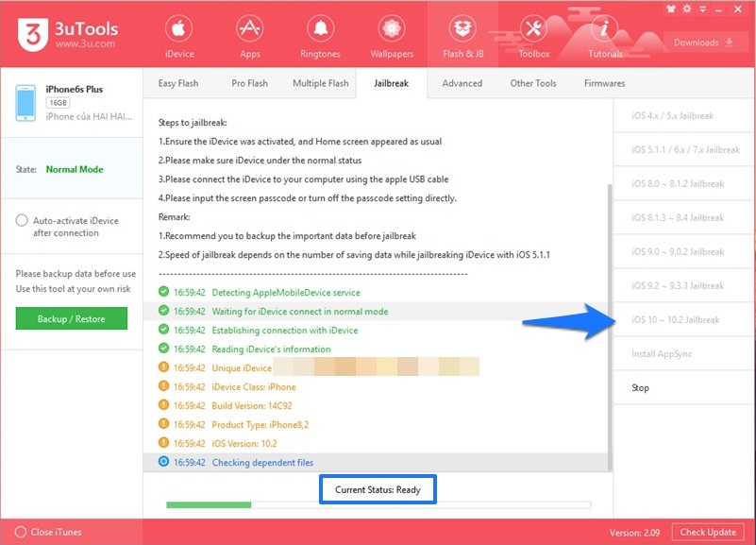
Task: Toggle Auto-activate iDevice after connection
Action: click(22, 220)
